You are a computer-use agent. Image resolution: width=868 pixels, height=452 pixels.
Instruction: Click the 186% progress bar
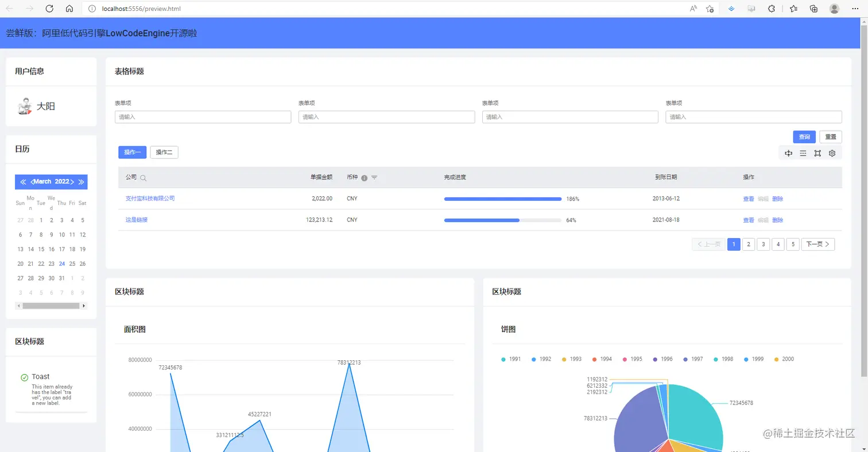click(x=503, y=199)
